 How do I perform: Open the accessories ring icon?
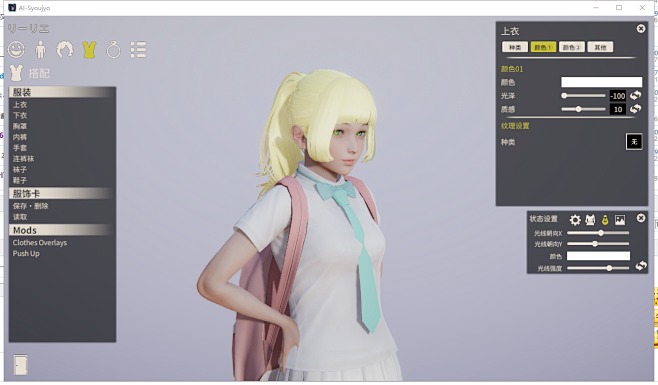click(x=114, y=50)
